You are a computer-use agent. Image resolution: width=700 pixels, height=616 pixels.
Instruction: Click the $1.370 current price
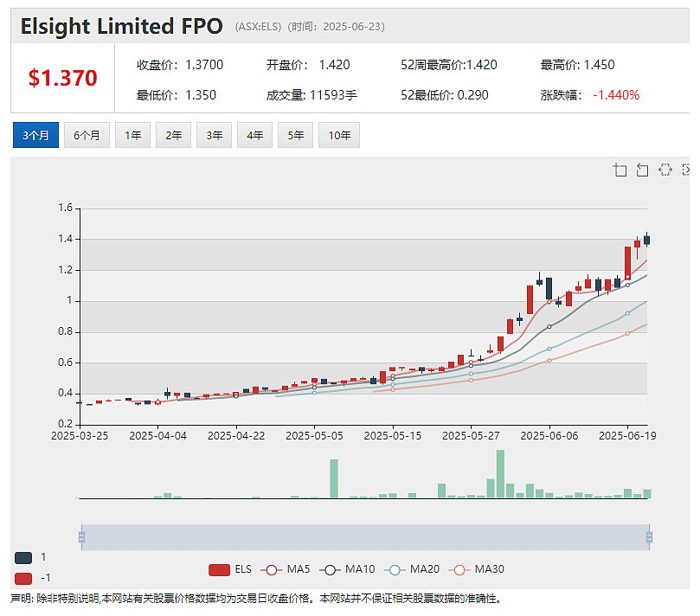click(x=62, y=78)
